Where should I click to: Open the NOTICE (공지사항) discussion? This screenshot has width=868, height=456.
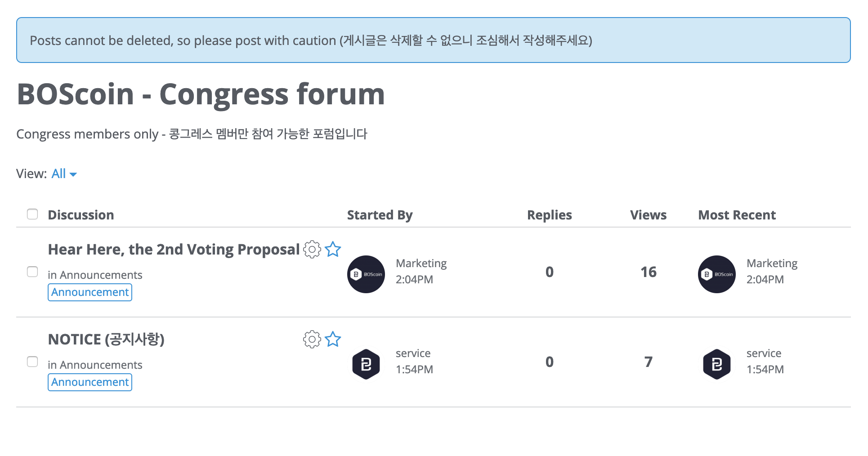point(106,340)
